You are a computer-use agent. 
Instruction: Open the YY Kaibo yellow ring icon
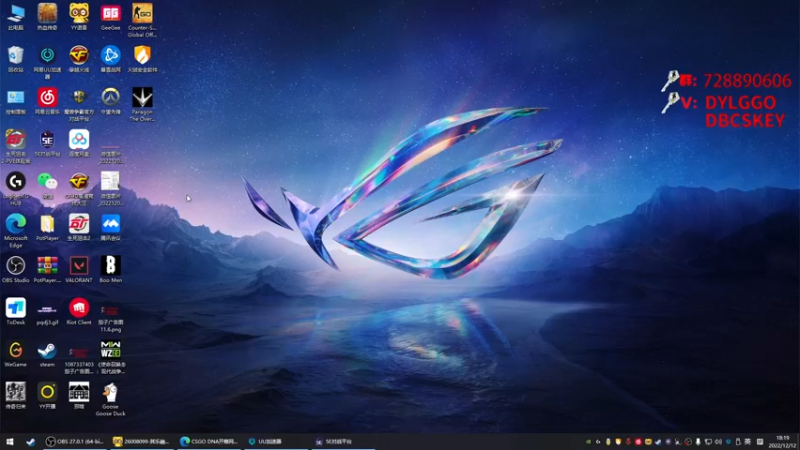[x=47, y=396]
